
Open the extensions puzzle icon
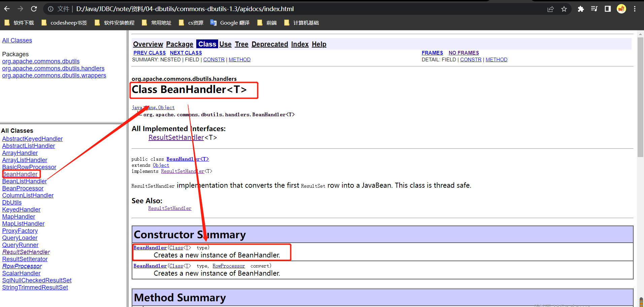click(x=581, y=9)
